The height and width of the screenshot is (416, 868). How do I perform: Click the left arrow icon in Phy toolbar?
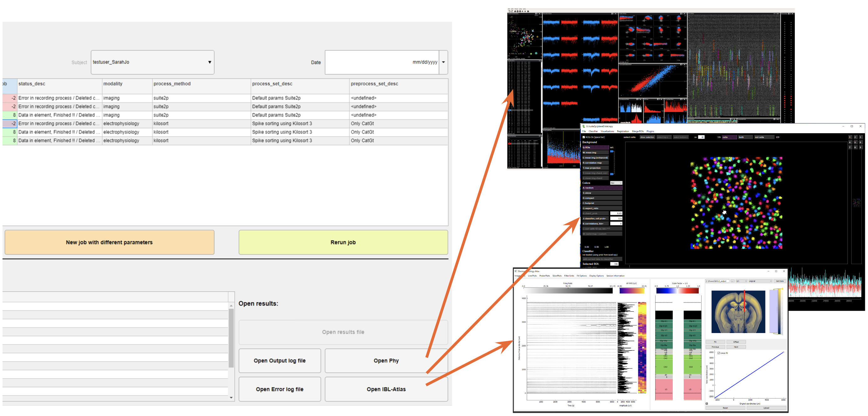pos(523,12)
